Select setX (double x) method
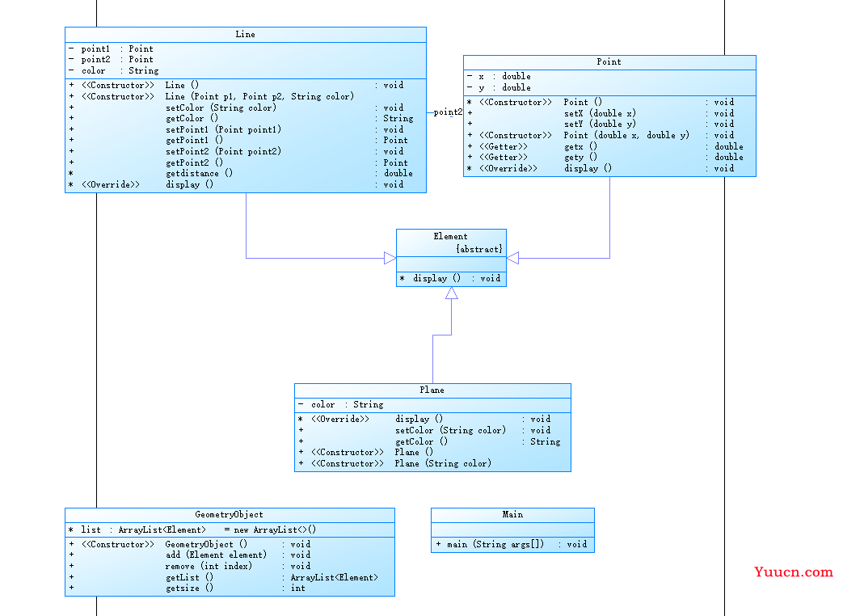 (x=600, y=113)
